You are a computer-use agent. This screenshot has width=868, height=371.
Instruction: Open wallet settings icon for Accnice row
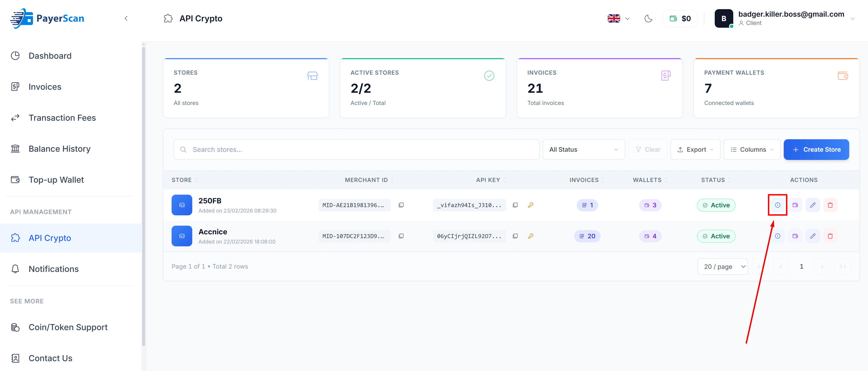(x=795, y=236)
